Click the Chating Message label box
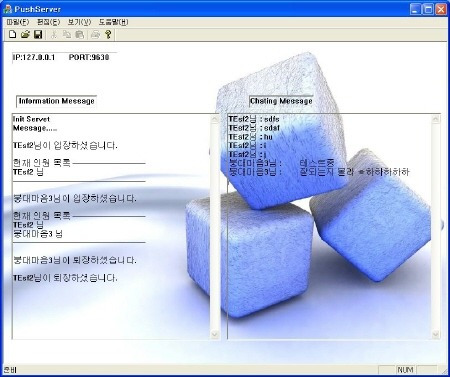The width and height of the screenshot is (450, 377). 281,101
